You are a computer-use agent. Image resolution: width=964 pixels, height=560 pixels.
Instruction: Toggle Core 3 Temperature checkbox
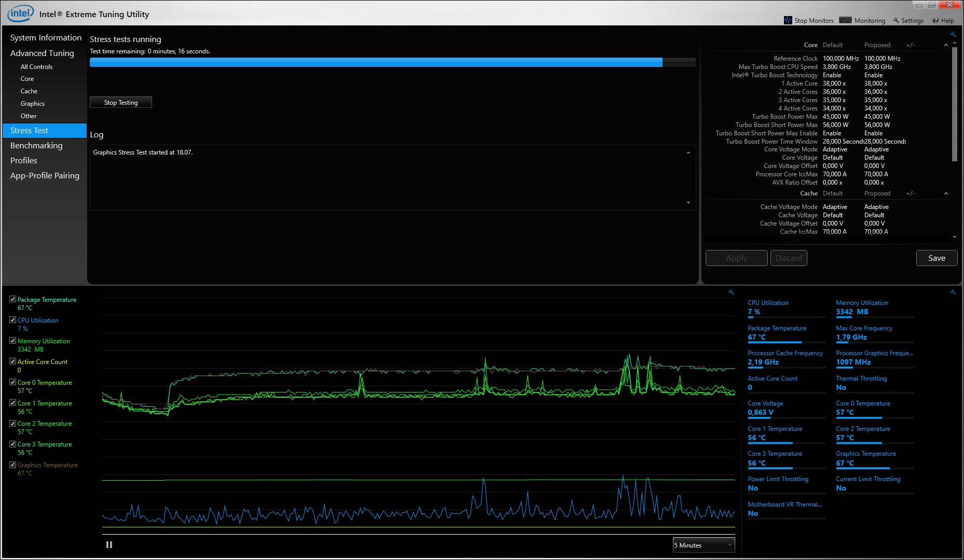coord(12,444)
